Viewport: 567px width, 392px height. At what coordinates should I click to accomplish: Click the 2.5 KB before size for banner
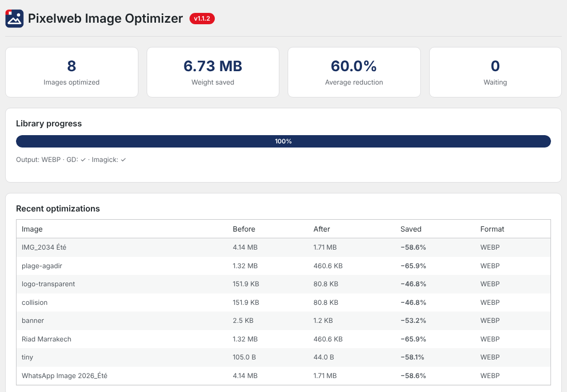pos(243,320)
